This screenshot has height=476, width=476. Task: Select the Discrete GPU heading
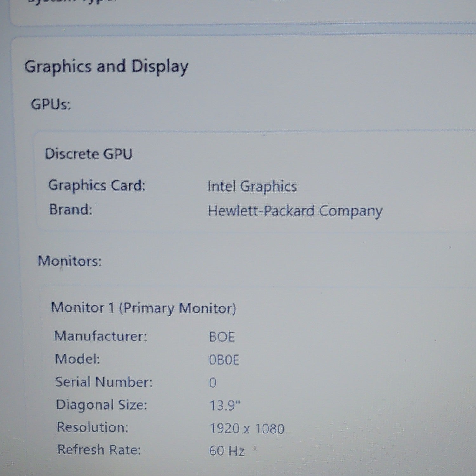pos(89,154)
